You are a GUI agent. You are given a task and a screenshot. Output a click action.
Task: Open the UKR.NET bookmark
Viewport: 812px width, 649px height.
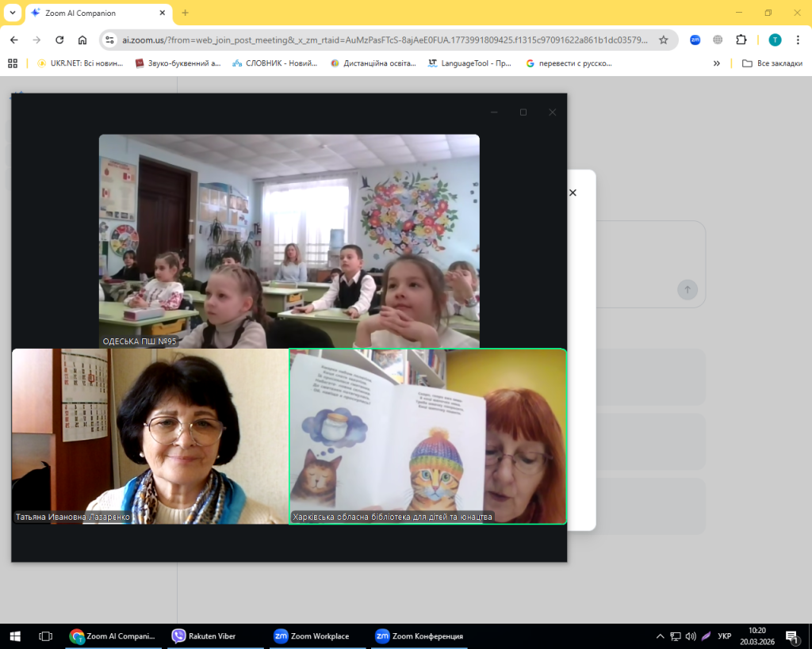click(79, 63)
